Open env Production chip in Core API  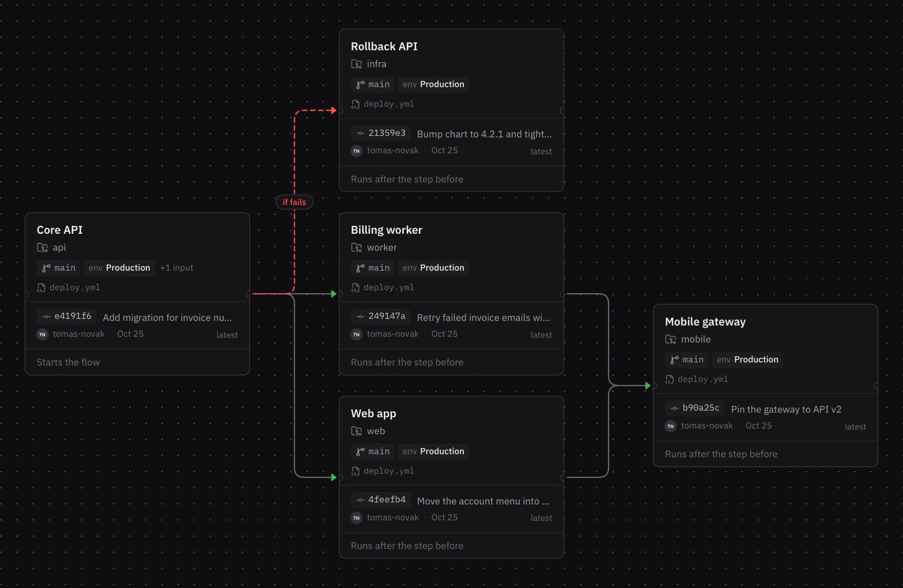point(119,268)
